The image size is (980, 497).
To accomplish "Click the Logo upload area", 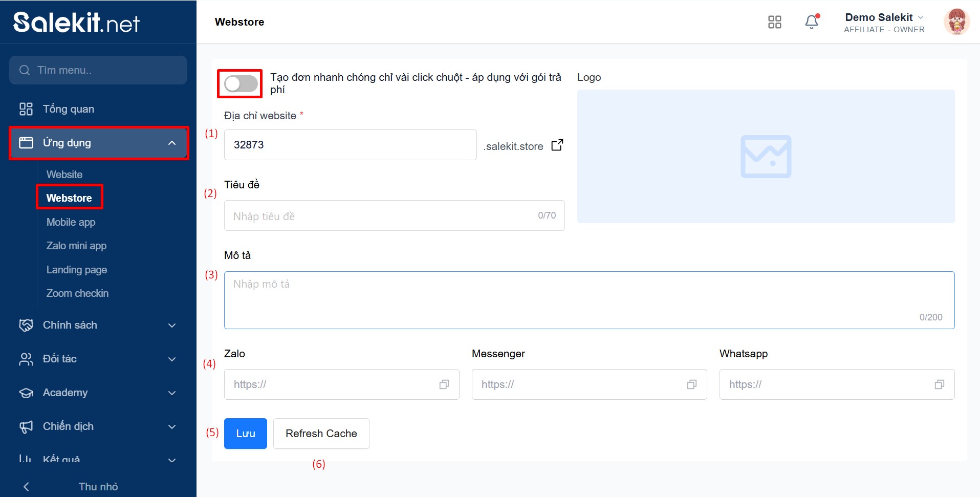I will (x=766, y=157).
